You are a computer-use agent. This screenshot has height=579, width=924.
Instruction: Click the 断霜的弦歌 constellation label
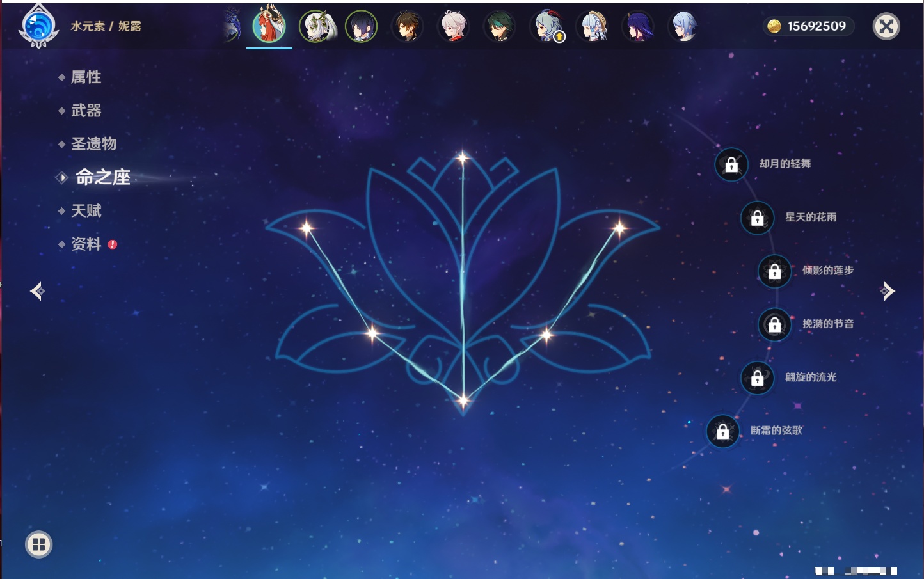pyautogui.click(x=776, y=431)
